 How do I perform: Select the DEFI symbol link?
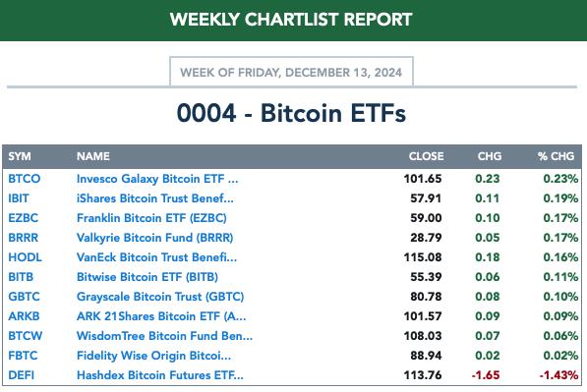[x=21, y=374]
